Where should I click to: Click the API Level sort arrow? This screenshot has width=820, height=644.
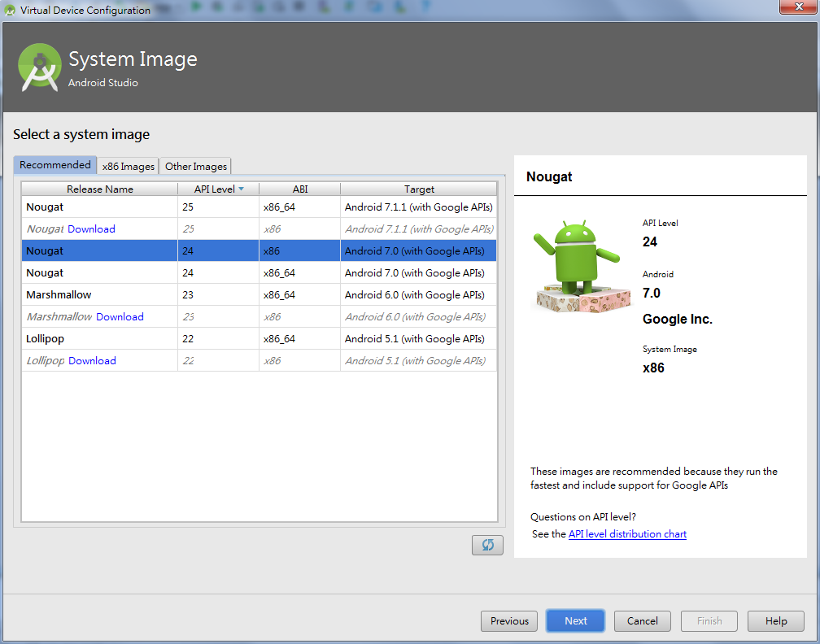pyautogui.click(x=241, y=189)
